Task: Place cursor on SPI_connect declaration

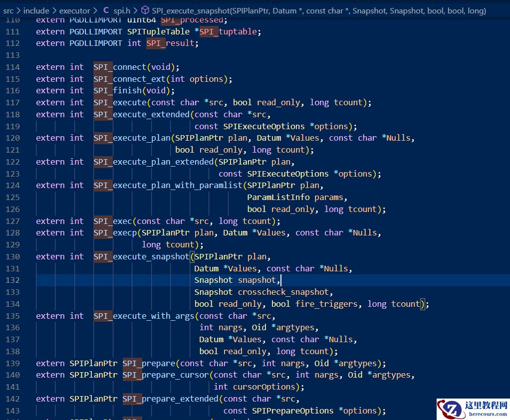Action: coord(120,67)
